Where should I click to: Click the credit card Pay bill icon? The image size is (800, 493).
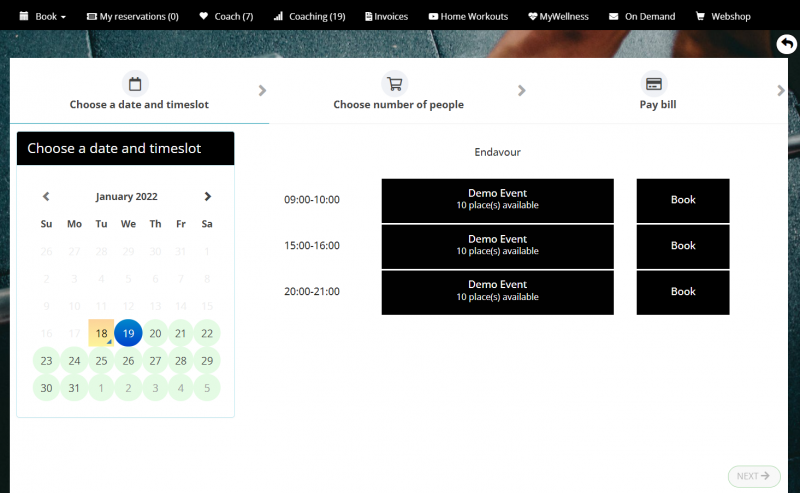click(654, 84)
